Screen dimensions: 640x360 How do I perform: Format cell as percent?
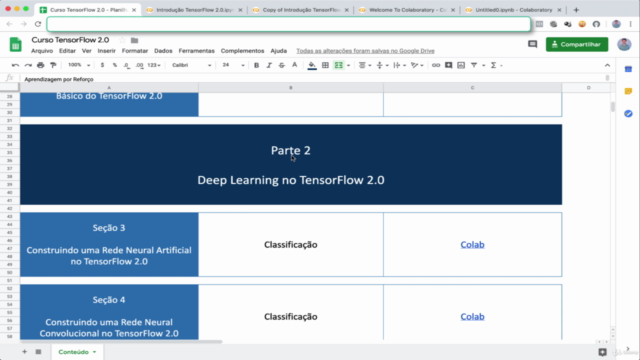(115, 65)
